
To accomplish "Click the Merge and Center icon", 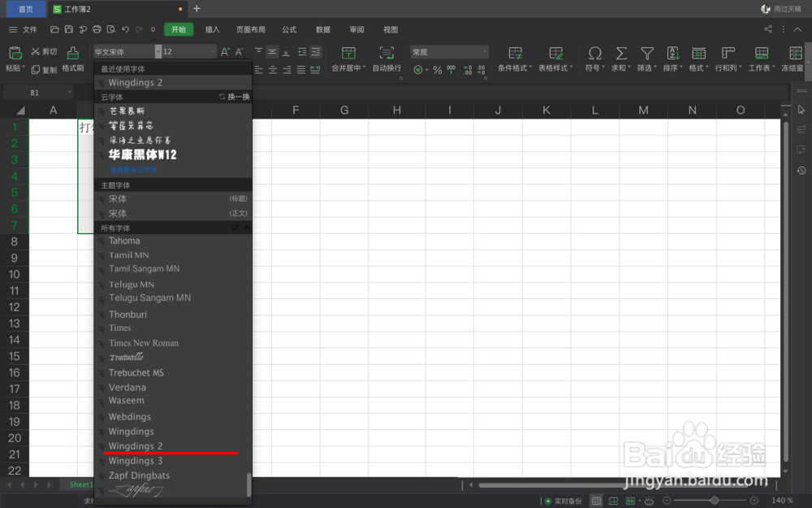I will (348, 53).
